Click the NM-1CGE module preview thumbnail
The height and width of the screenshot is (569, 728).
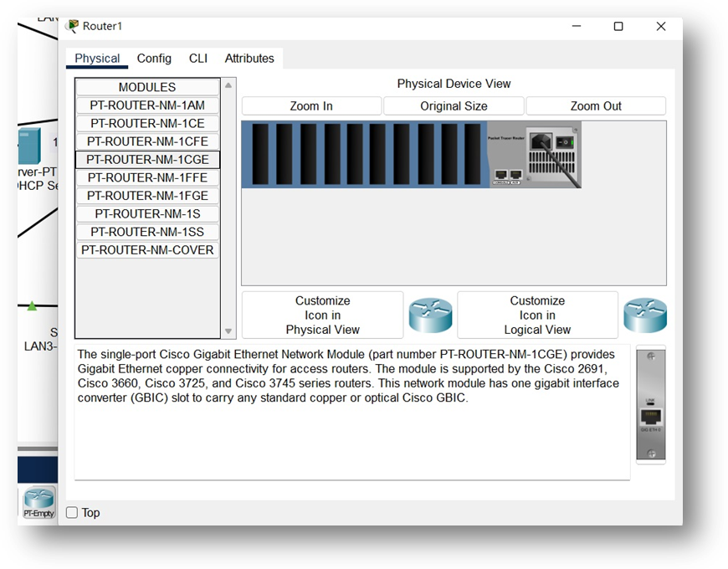[650, 404]
